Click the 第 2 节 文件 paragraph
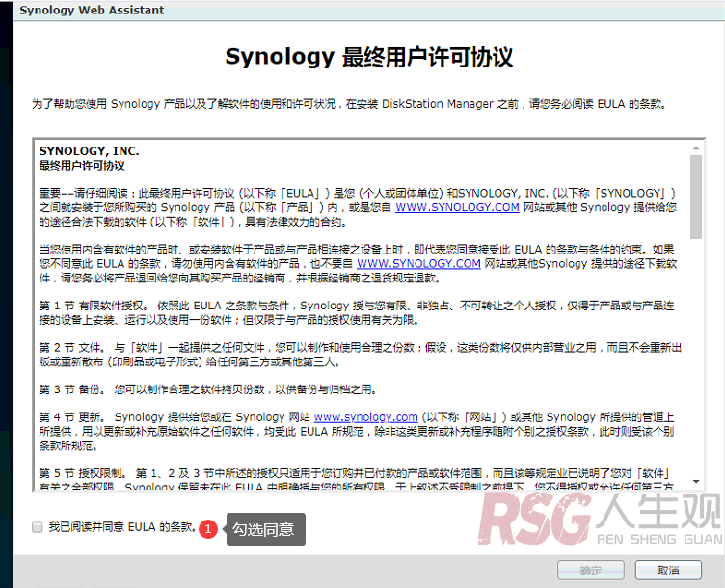725x588 pixels. point(361,355)
